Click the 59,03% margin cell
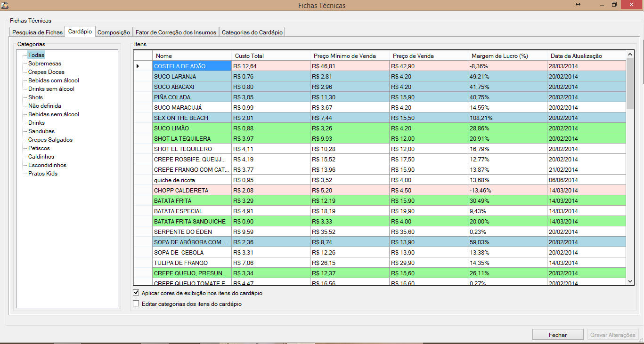The width and height of the screenshot is (644, 344). (507, 242)
